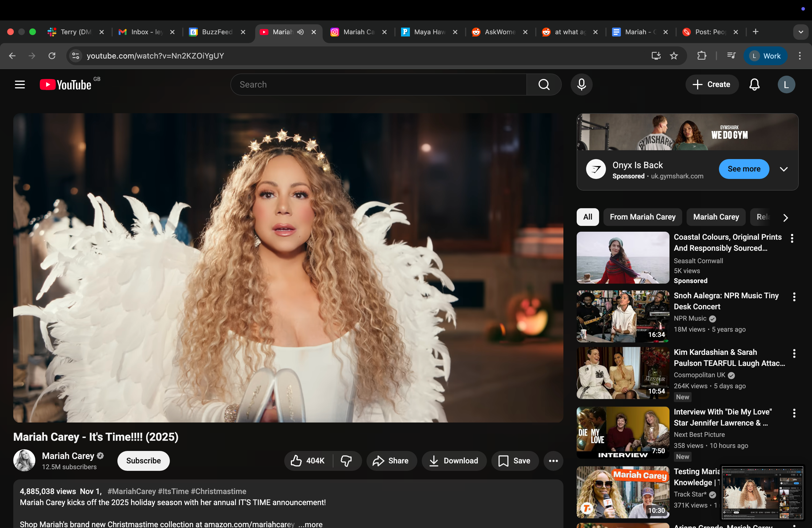Expand the description with ...more

(x=310, y=524)
